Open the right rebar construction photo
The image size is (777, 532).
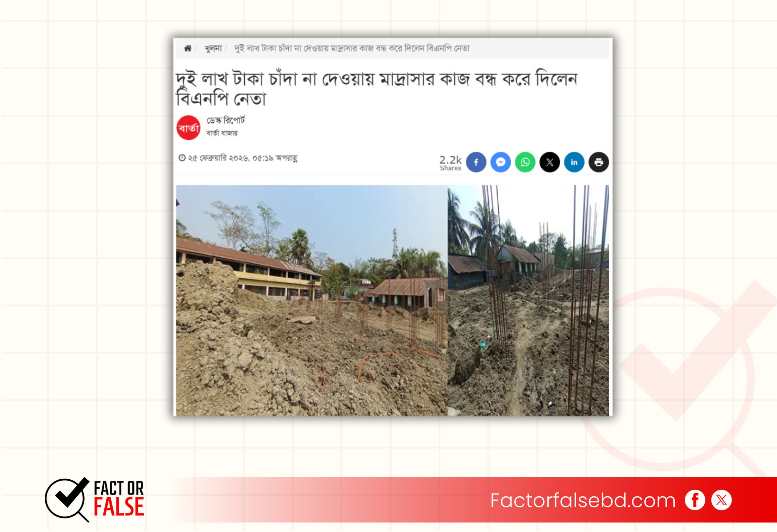pos(528,300)
